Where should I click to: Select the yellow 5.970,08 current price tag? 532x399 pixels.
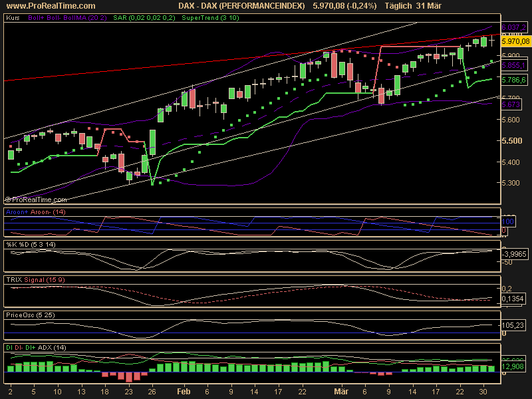[x=515, y=41]
